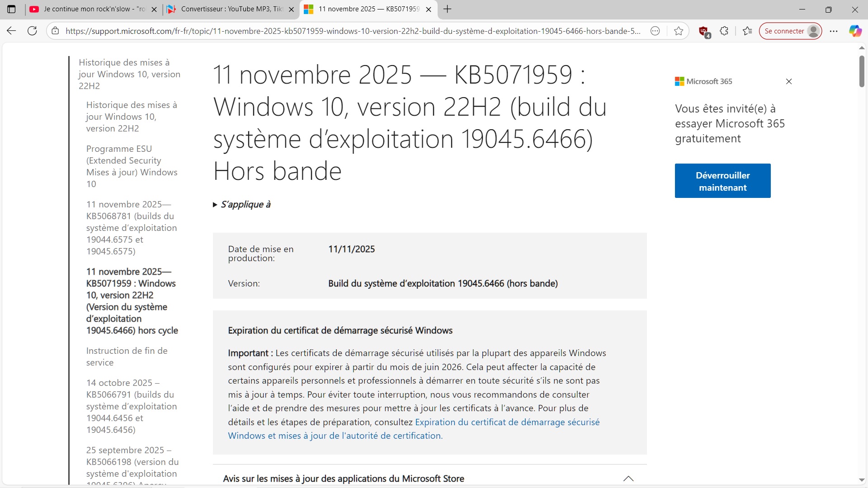This screenshot has height=488, width=868.
Task: Open tab actions menu icon
Action: point(11,9)
